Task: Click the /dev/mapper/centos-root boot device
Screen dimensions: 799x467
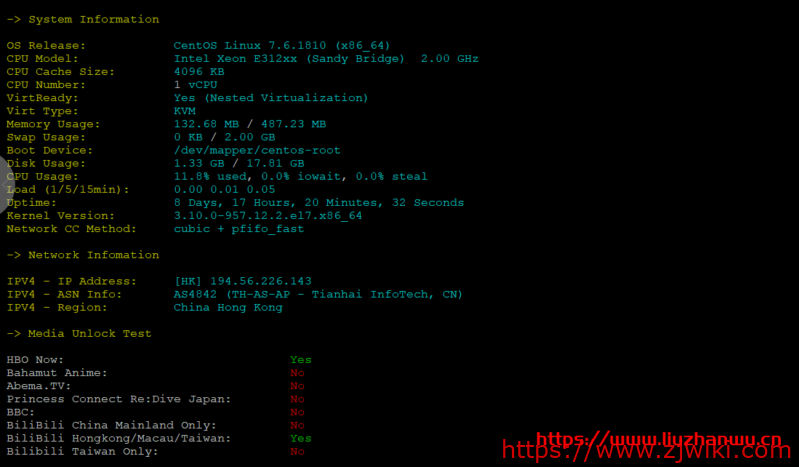Action: (x=257, y=150)
